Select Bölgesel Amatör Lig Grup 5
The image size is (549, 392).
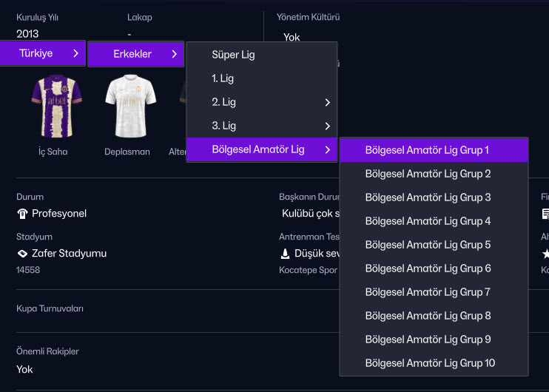(428, 245)
